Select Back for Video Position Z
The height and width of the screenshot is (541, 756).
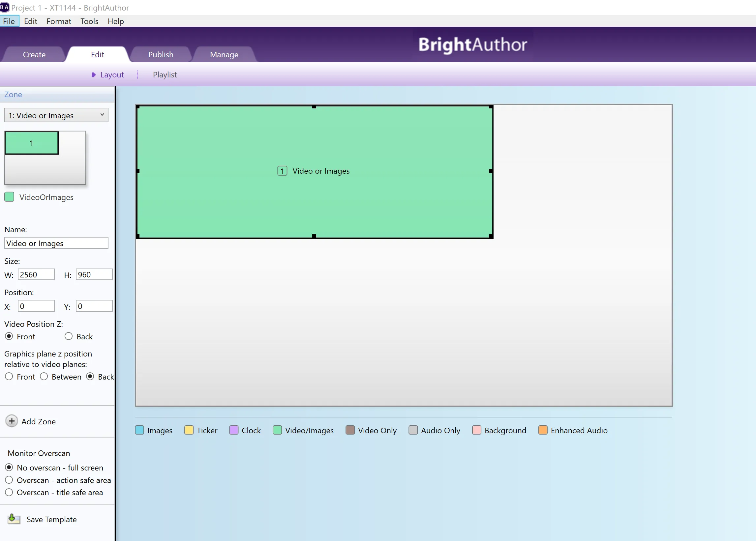click(69, 336)
